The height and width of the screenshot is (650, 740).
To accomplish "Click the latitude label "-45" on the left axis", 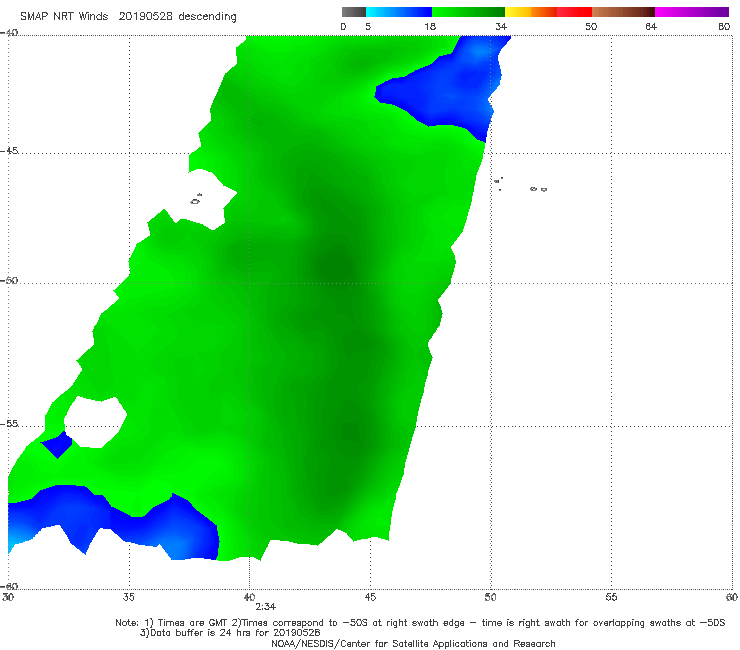I will (x=9, y=151).
